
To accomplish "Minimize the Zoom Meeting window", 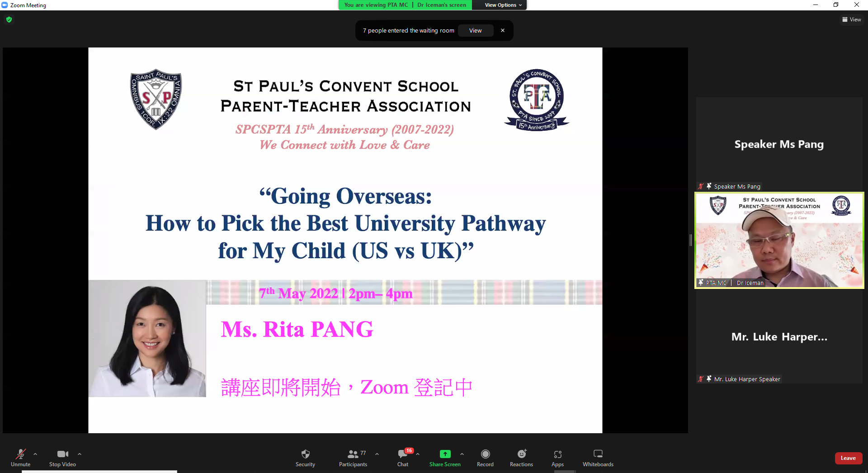I will pos(816,5).
